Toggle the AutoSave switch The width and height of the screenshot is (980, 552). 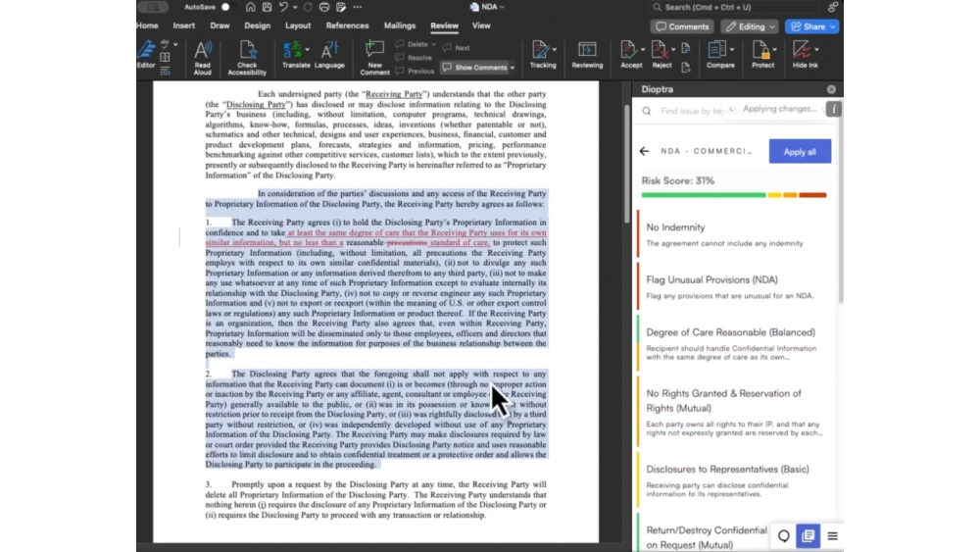click(227, 7)
